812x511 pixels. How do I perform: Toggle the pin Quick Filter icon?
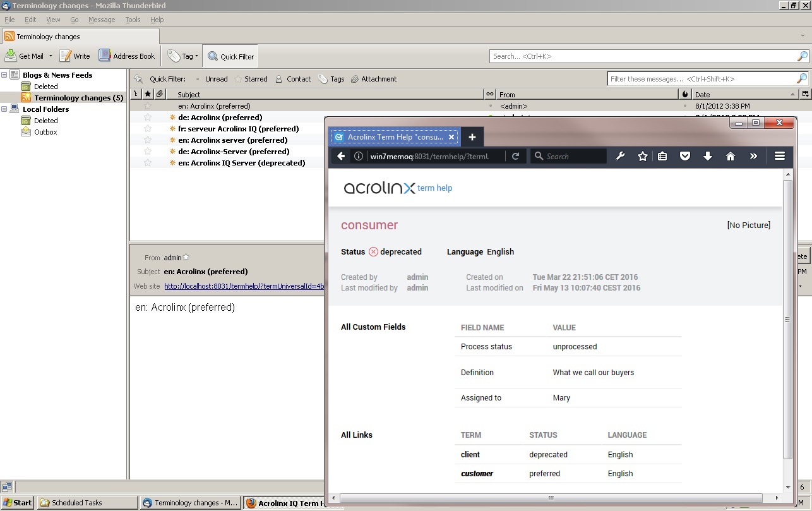click(138, 79)
